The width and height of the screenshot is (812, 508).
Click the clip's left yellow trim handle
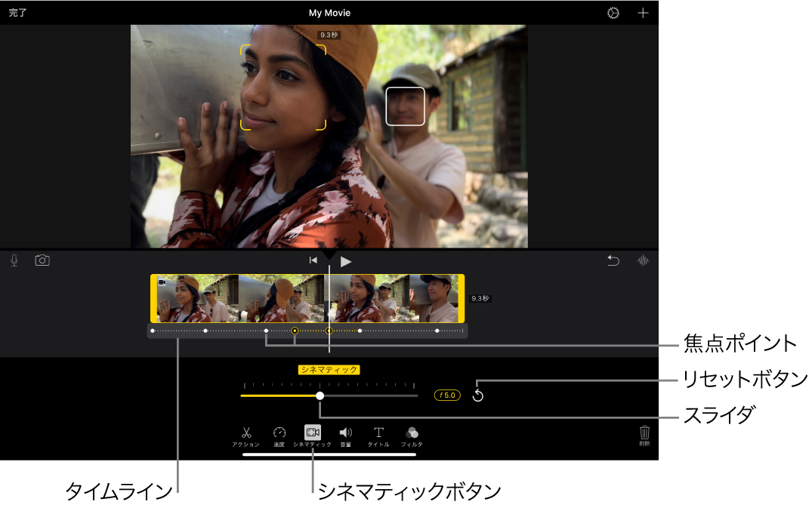[154, 298]
